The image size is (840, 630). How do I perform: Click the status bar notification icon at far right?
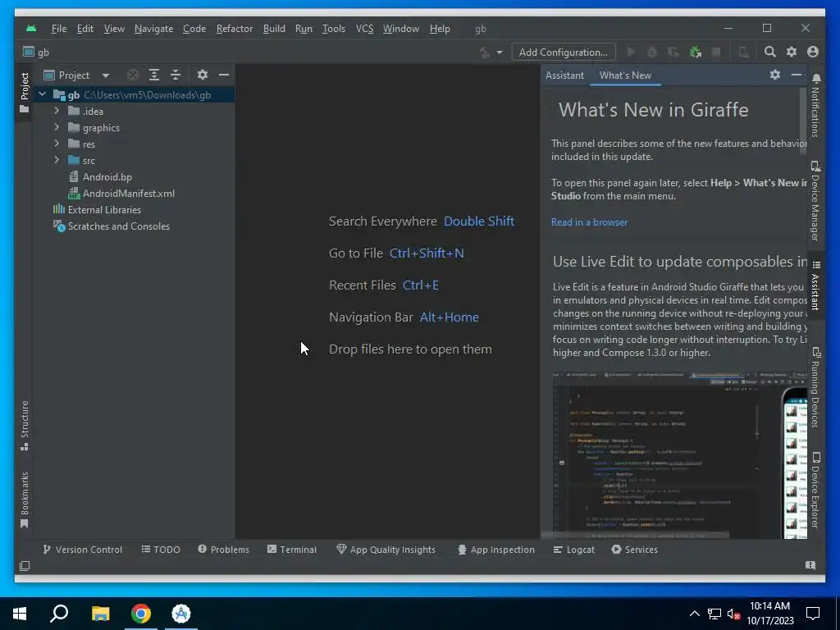pyautogui.click(x=810, y=565)
